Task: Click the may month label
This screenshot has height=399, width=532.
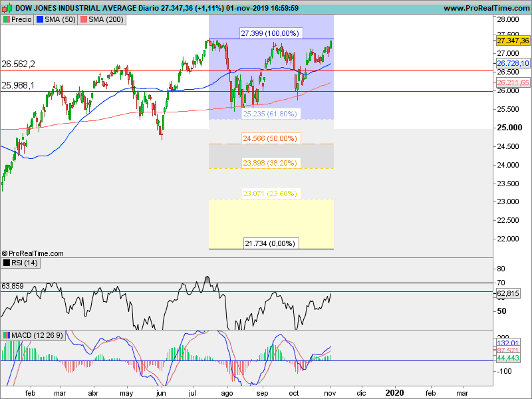Action: [x=126, y=393]
